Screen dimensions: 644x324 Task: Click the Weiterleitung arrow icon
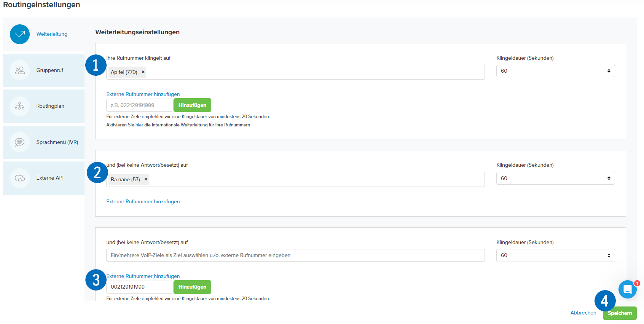20,34
